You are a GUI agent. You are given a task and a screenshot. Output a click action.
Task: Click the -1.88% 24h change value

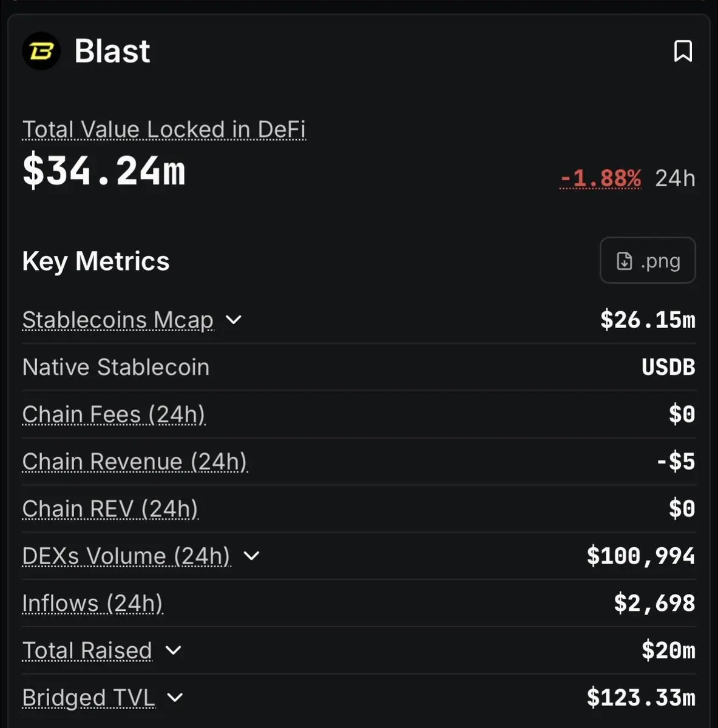pyautogui.click(x=600, y=178)
